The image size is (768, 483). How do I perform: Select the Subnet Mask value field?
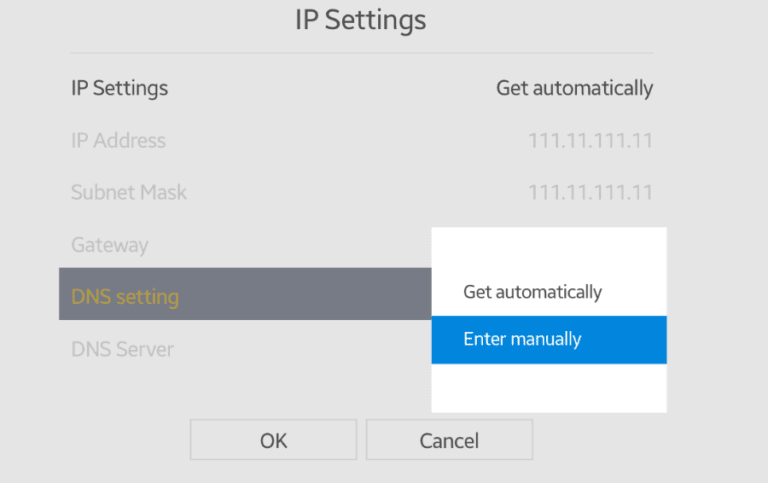(590, 192)
